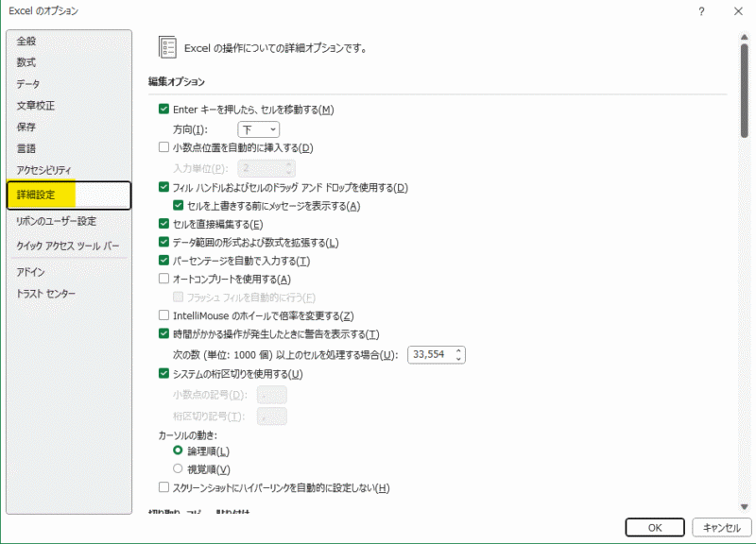Open the '数式' category
Image resolution: width=756 pixels, height=544 pixels.
[x=69, y=62]
